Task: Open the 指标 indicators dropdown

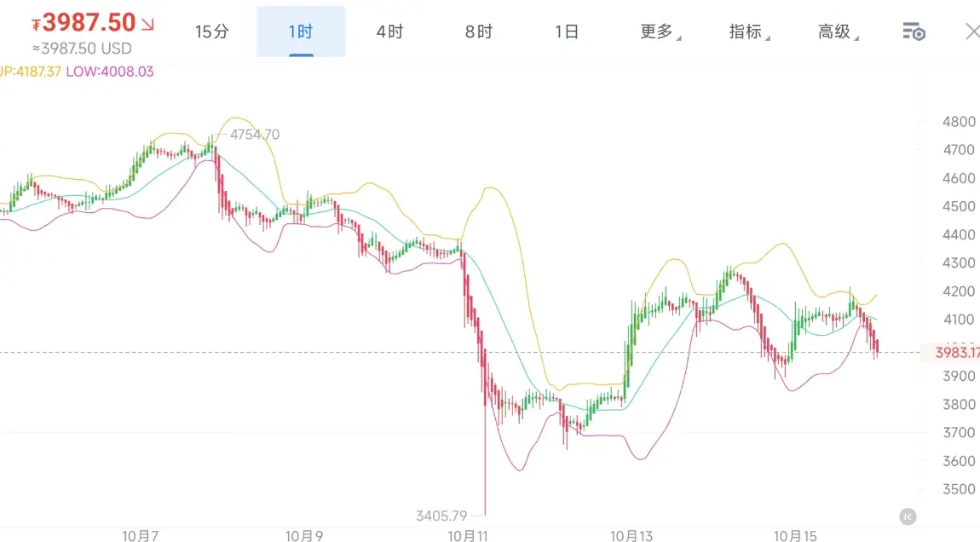Action: pos(749,32)
